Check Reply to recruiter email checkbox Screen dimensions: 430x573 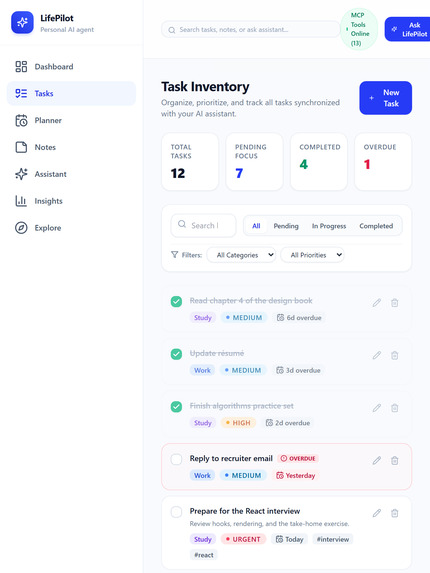[176, 459]
